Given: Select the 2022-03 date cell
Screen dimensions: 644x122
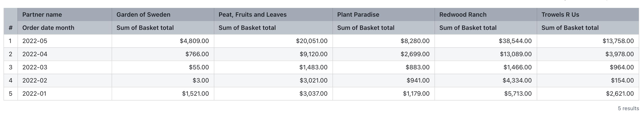Looking at the screenshot, I should pyautogui.click(x=35, y=67).
